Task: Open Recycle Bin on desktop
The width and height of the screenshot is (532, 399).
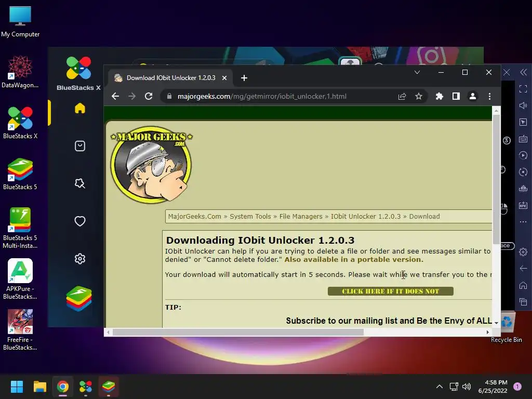Action: tap(506, 328)
